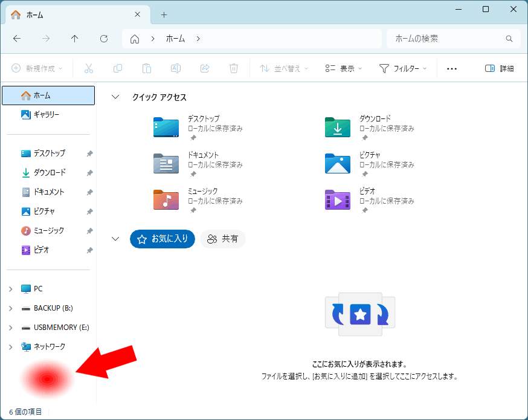Open the ビデオ folder icon in Quick Access
The image size is (528, 420).
(338, 199)
